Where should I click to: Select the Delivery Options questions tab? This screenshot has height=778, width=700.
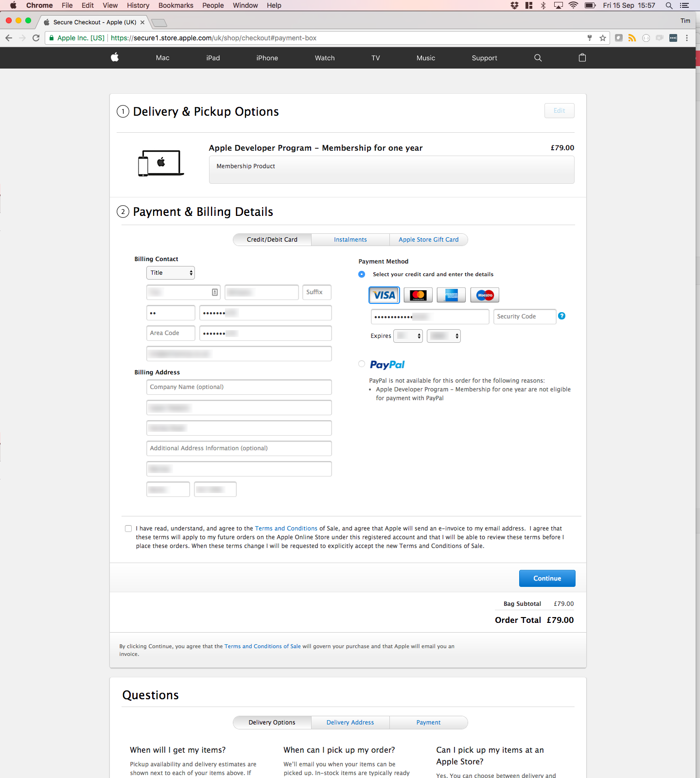(x=272, y=723)
